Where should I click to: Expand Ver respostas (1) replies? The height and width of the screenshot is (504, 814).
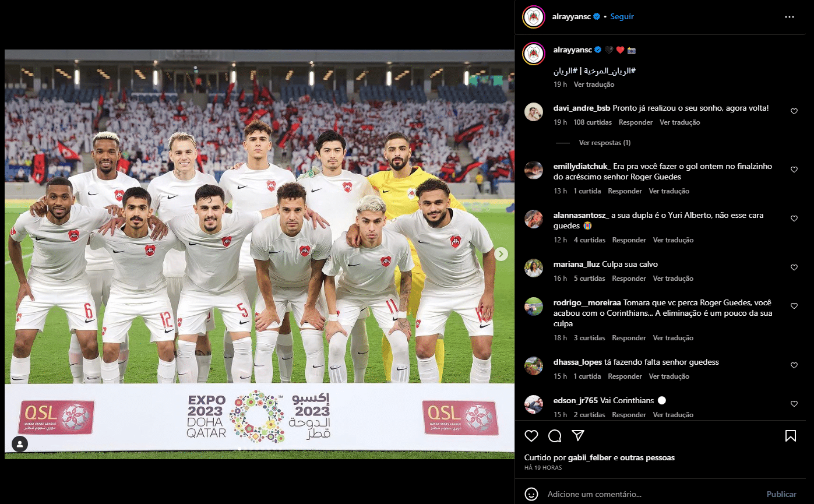[605, 143]
